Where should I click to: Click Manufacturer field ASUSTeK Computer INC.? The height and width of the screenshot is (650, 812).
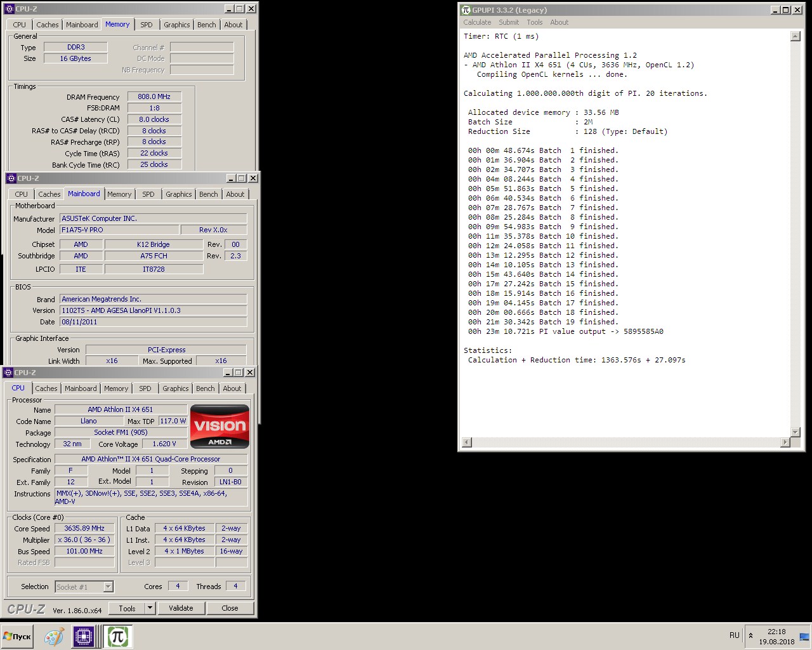click(153, 218)
